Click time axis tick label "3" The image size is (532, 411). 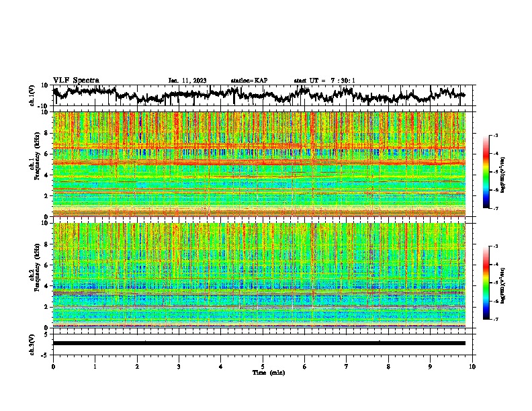click(179, 367)
